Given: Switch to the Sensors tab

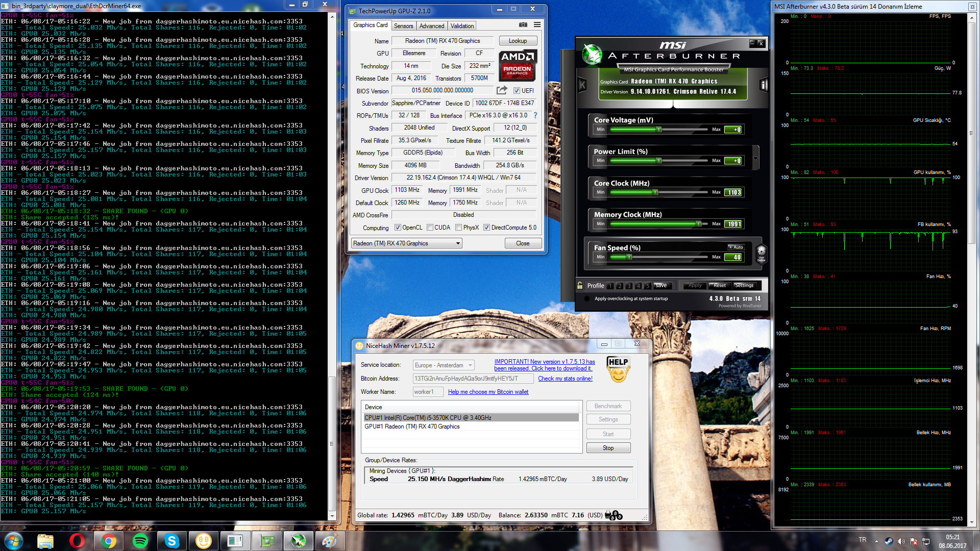Looking at the screenshot, I should pyautogui.click(x=403, y=26).
